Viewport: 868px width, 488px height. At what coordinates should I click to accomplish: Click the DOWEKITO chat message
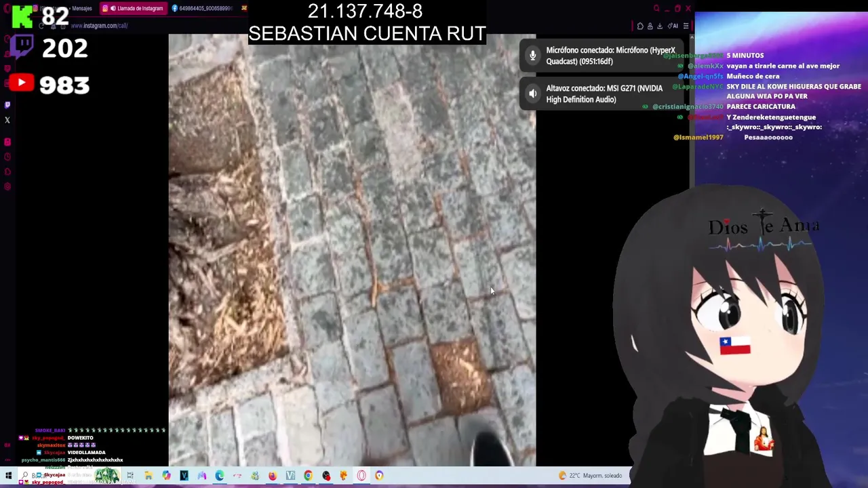click(x=80, y=438)
